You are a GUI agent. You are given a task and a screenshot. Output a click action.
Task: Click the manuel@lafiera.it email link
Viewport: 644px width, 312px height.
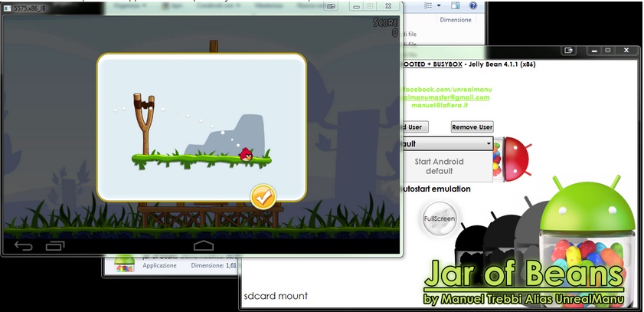443,106
